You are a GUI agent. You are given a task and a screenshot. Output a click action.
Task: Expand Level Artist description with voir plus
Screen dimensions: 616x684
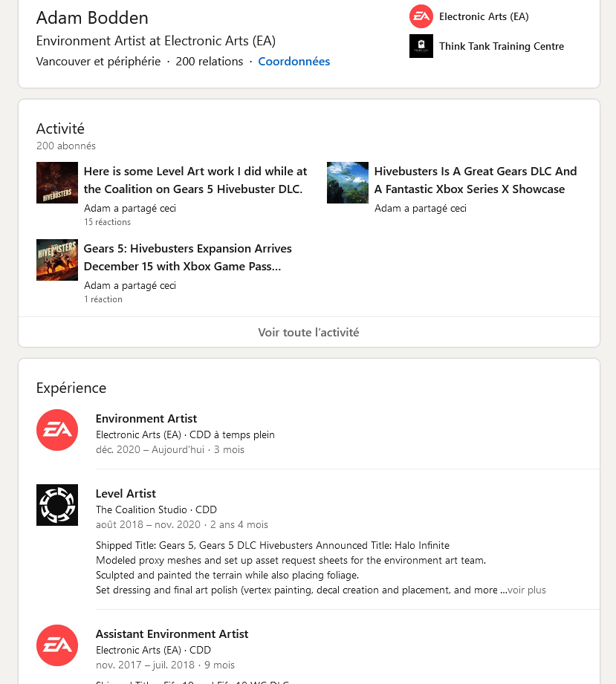pos(527,590)
